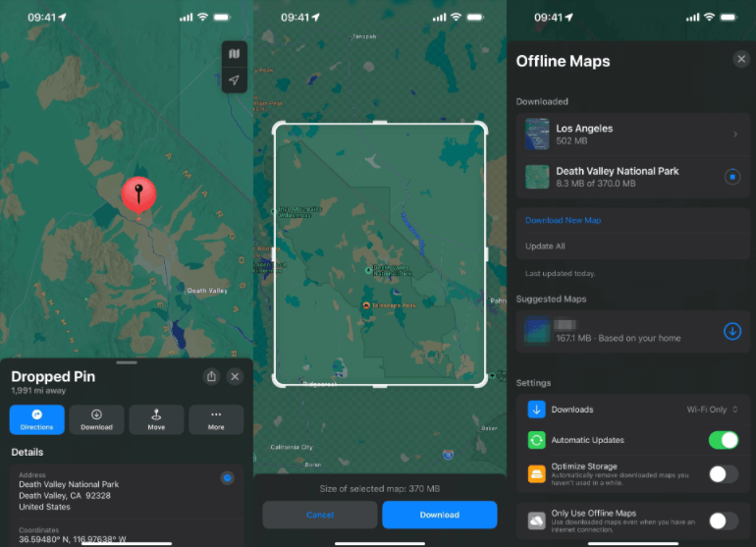The height and width of the screenshot is (547, 756).
Task: Share the dropped pin location
Action: (211, 376)
